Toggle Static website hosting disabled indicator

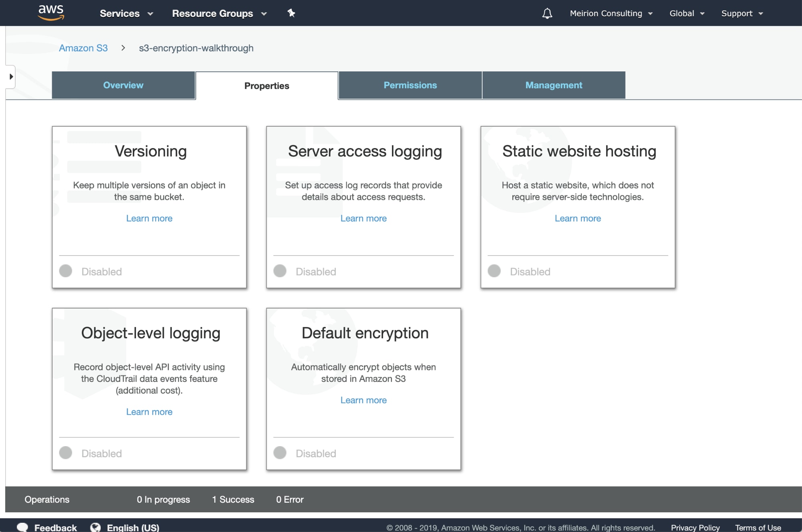[x=494, y=271]
